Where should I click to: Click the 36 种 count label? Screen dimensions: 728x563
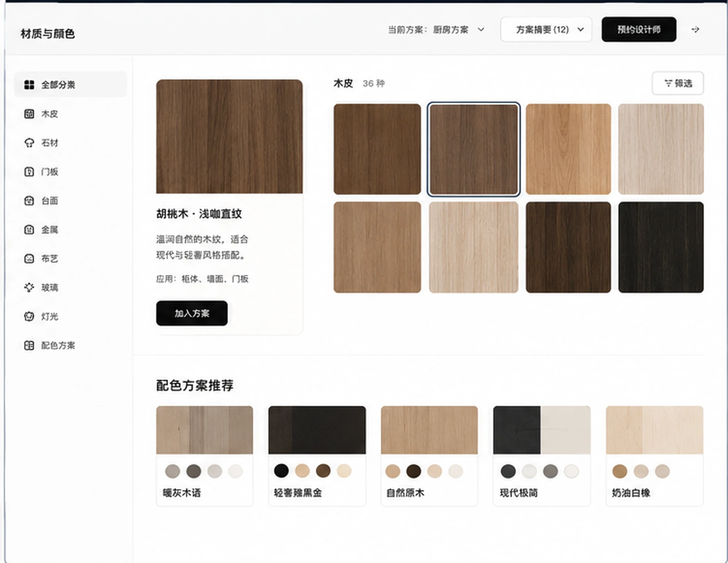coord(374,84)
